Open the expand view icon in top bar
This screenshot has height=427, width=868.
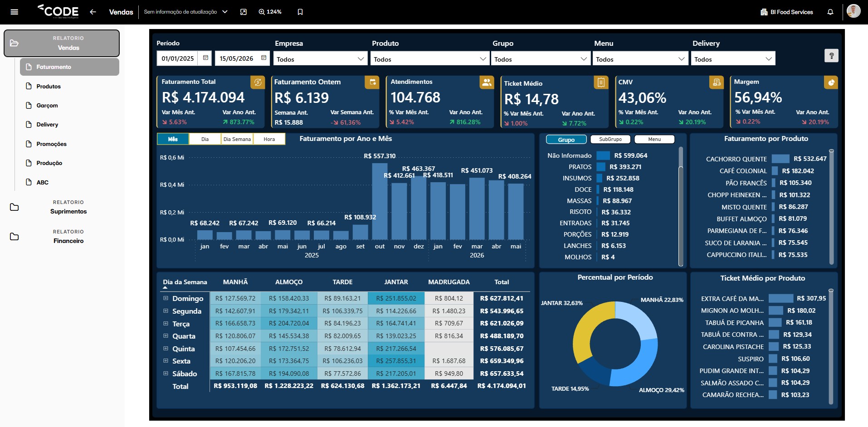point(244,12)
